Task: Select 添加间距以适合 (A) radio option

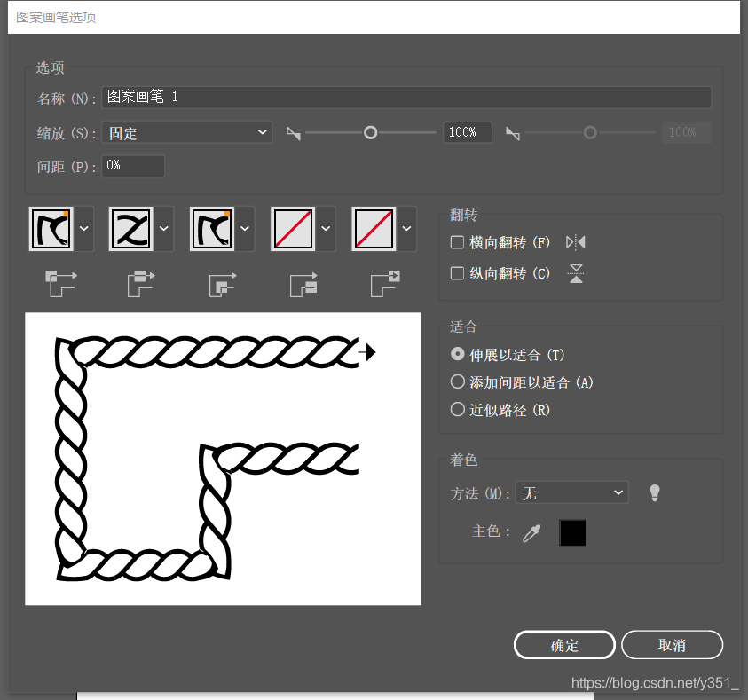Action: (458, 381)
